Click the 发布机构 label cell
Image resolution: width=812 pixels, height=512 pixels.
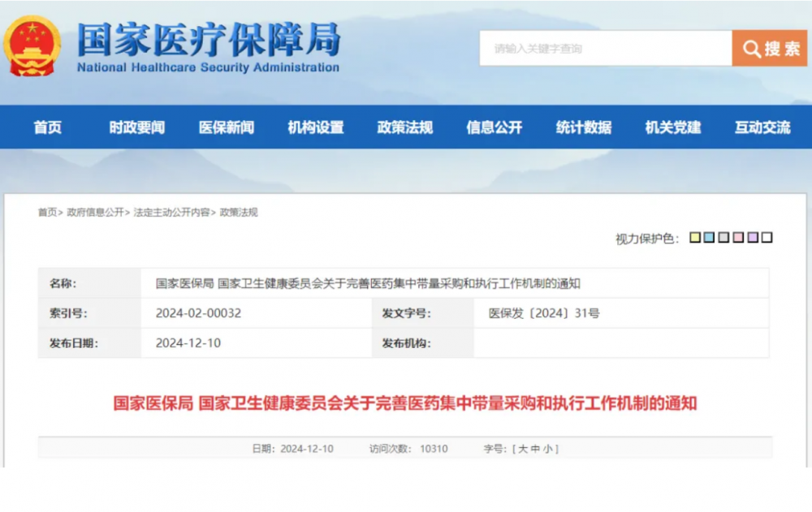pyautogui.click(x=422, y=343)
